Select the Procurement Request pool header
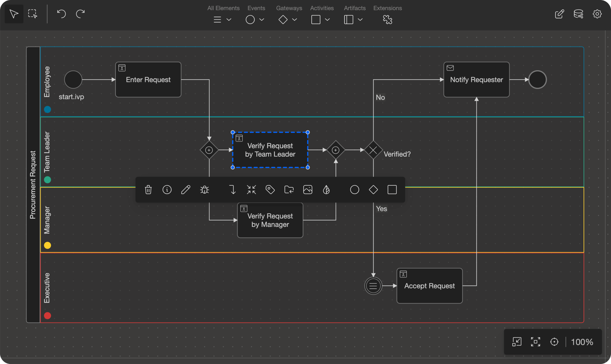Screen dimensions: 611x364 coord(33,185)
